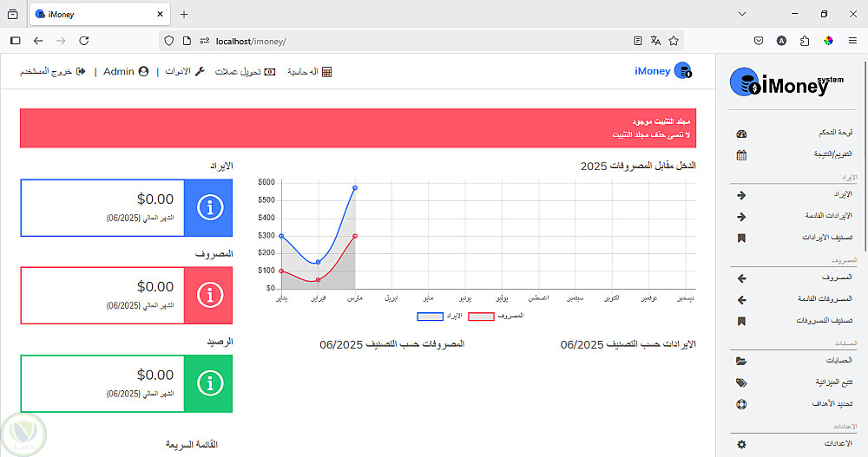Screen dimensions: 868x457
Task: Open the gear icon for الاعدادات
Action: [x=741, y=444]
